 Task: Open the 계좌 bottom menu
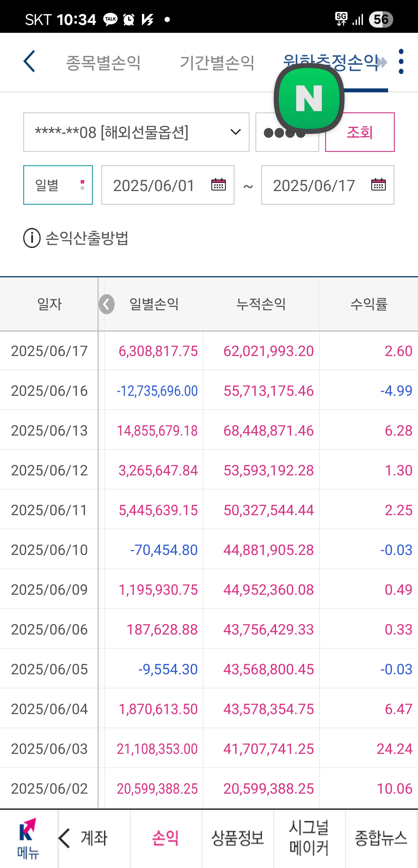point(94,838)
